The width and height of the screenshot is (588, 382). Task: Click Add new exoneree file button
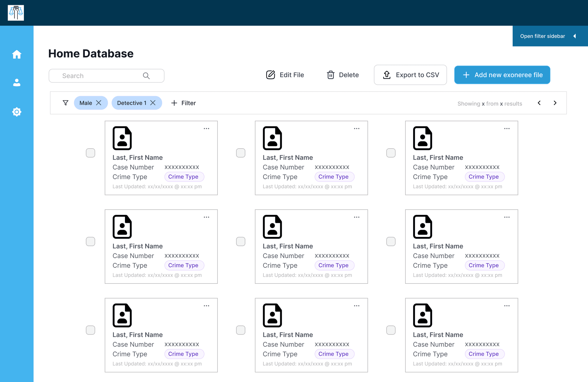(x=502, y=75)
